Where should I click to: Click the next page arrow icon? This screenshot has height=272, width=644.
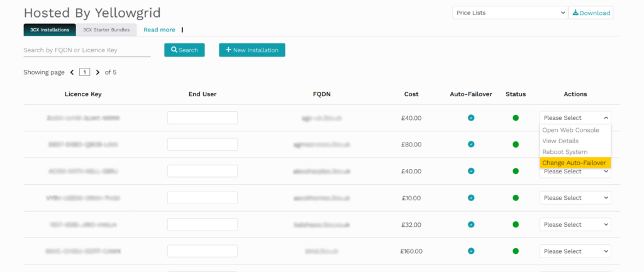click(97, 72)
